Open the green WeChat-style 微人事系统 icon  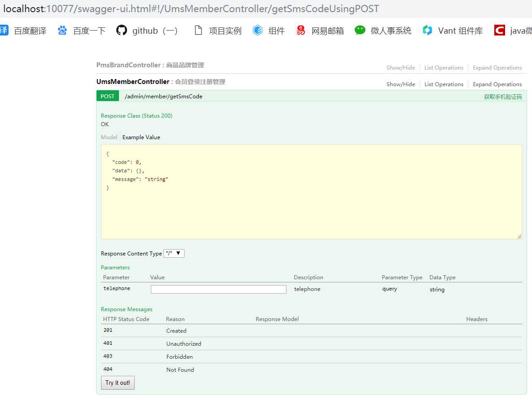[x=360, y=30]
